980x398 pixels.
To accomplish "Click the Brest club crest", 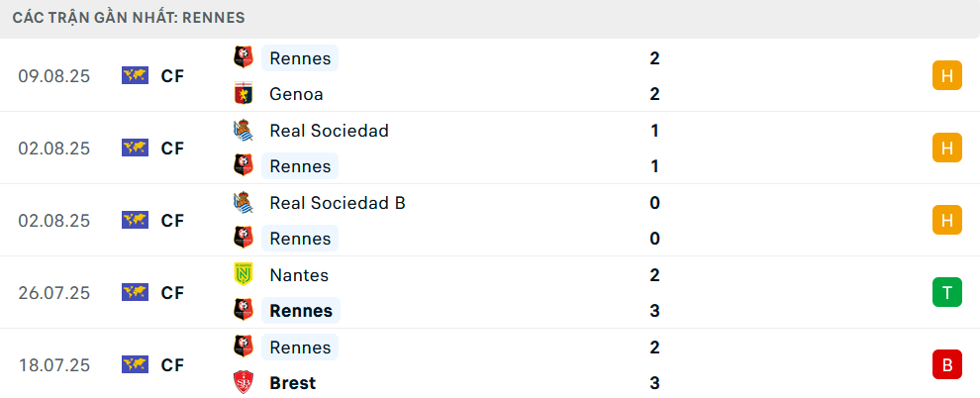I will (243, 382).
